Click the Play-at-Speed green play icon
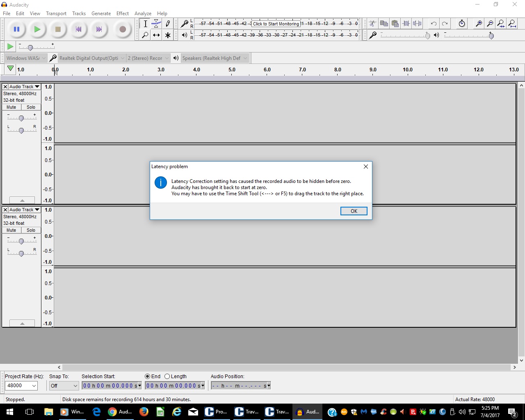Image resolution: width=525 pixels, height=420 pixels. pyautogui.click(x=10, y=46)
